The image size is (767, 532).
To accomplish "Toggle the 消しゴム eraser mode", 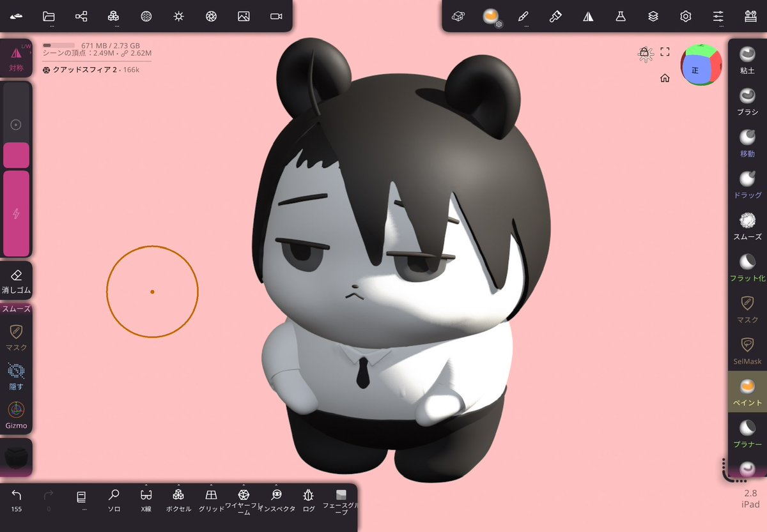I will [17, 281].
